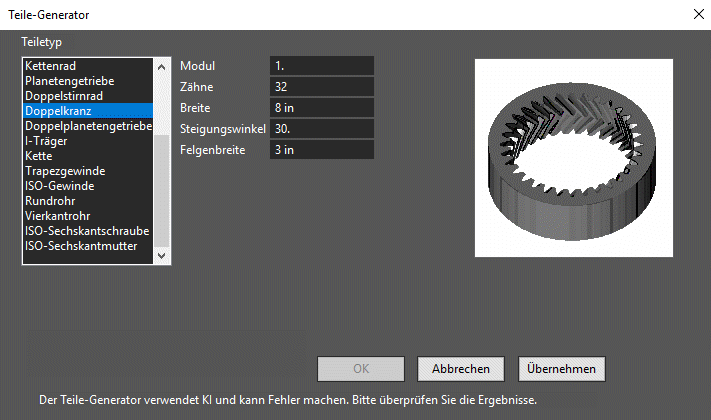Focus the Breite input field
Screen dimensions: 711x420
[322, 107]
